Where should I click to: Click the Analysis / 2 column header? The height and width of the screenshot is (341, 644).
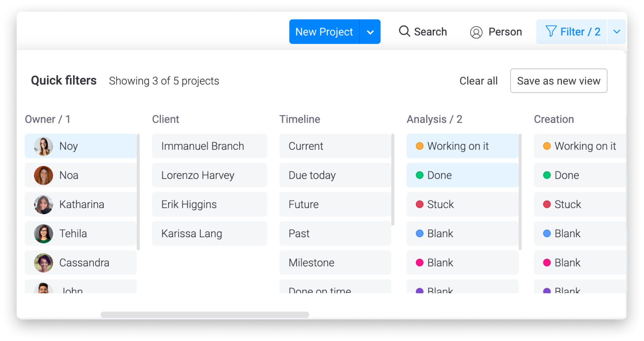pos(434,119)
